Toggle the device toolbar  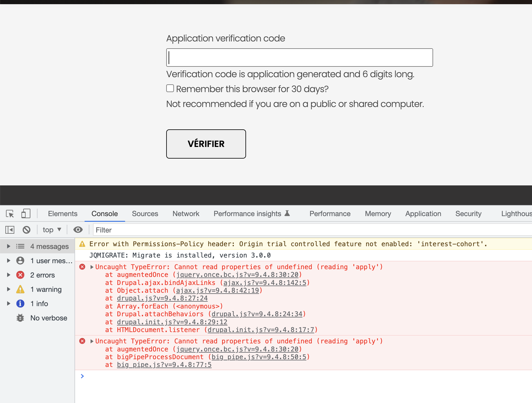coord(26,213)
